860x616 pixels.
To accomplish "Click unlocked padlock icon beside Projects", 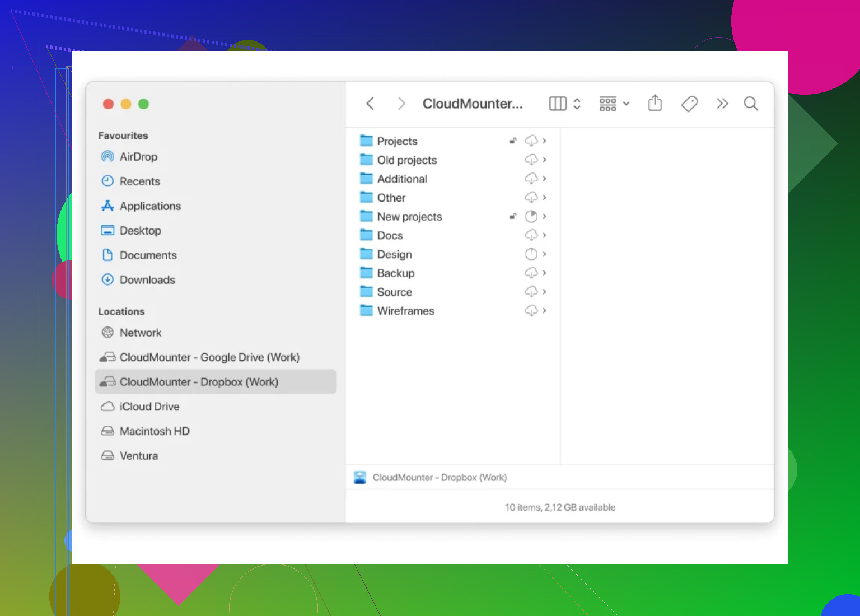I will [512, 141].
